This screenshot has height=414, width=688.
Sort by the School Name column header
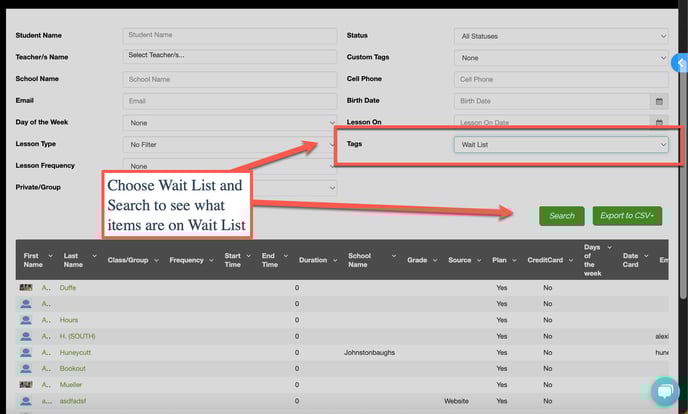coord(360,260)
